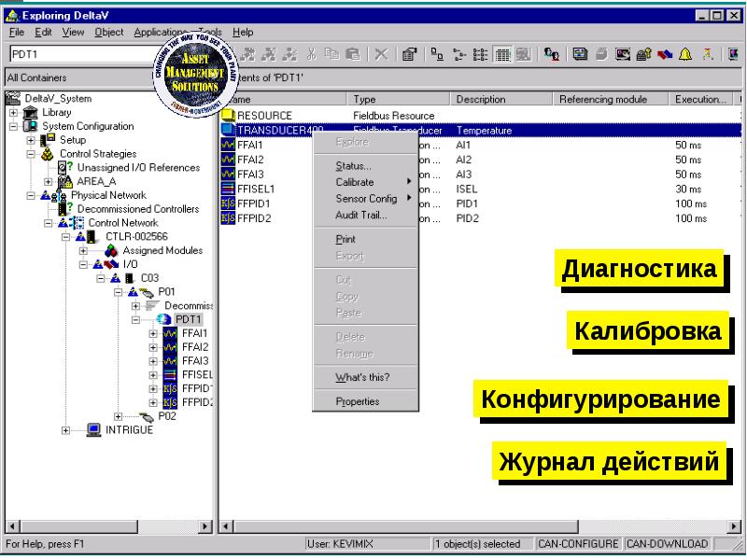The height and width of the screenshot is (560, 747).
Task: Switch to Large Icons view in toolbar
Action: point(438,54)
